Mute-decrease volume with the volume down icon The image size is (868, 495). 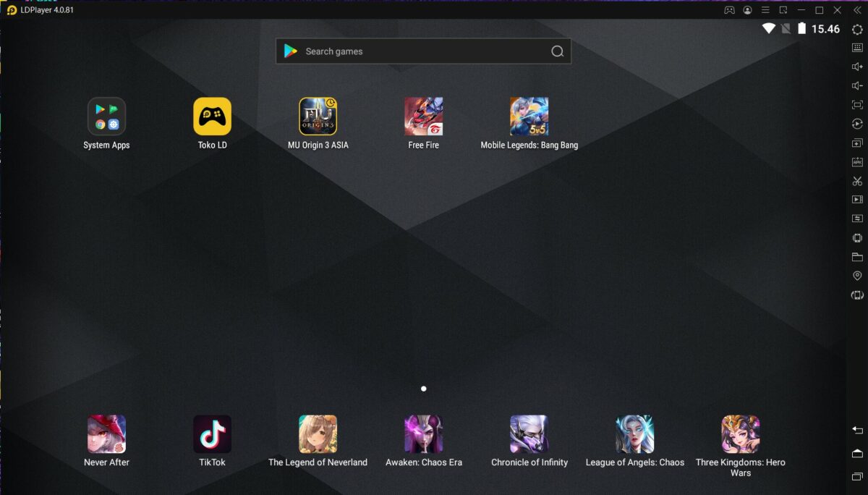click(857, 85)
